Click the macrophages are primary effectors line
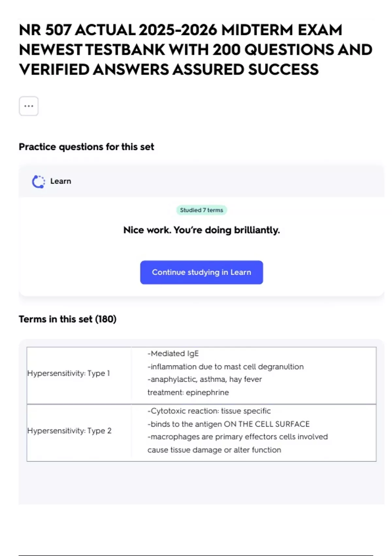 (x=237, y=437)
